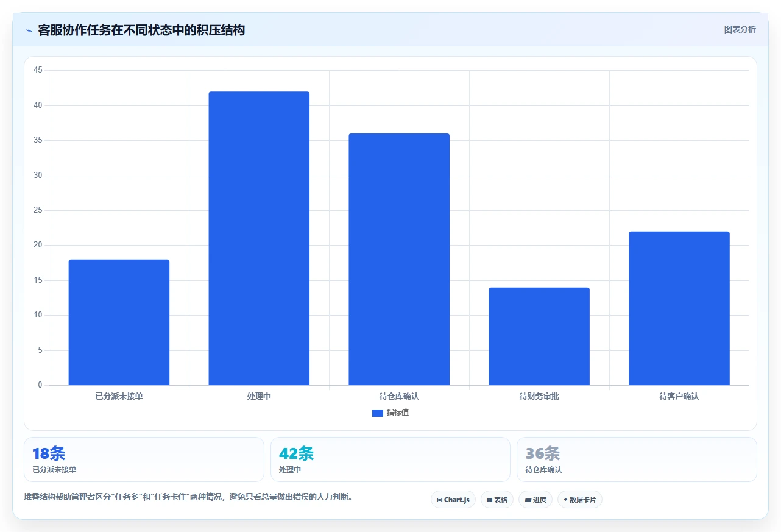The height and width of the screenshot is (532, 781).
Task: Click the y-axis value 45
Action: pos(38,70)
